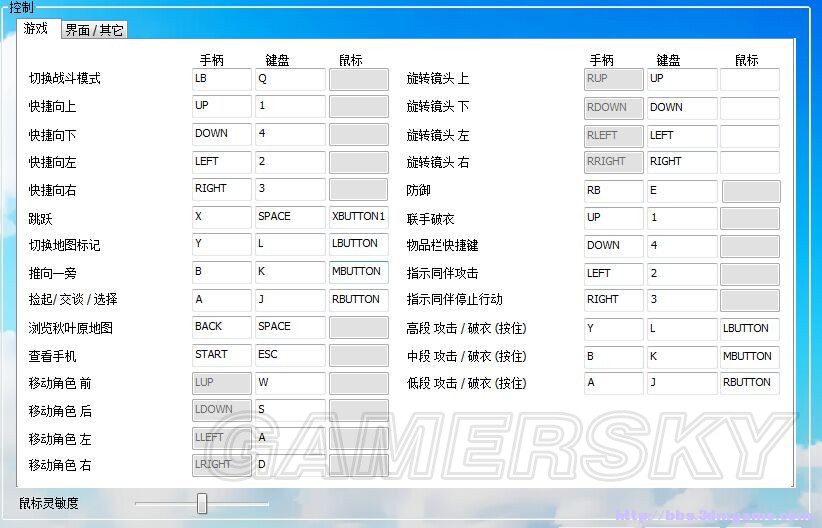Click 手柄 A field for 低段 攻击
Viewport: 822px width, 528px height.
[x=614, y=383]
